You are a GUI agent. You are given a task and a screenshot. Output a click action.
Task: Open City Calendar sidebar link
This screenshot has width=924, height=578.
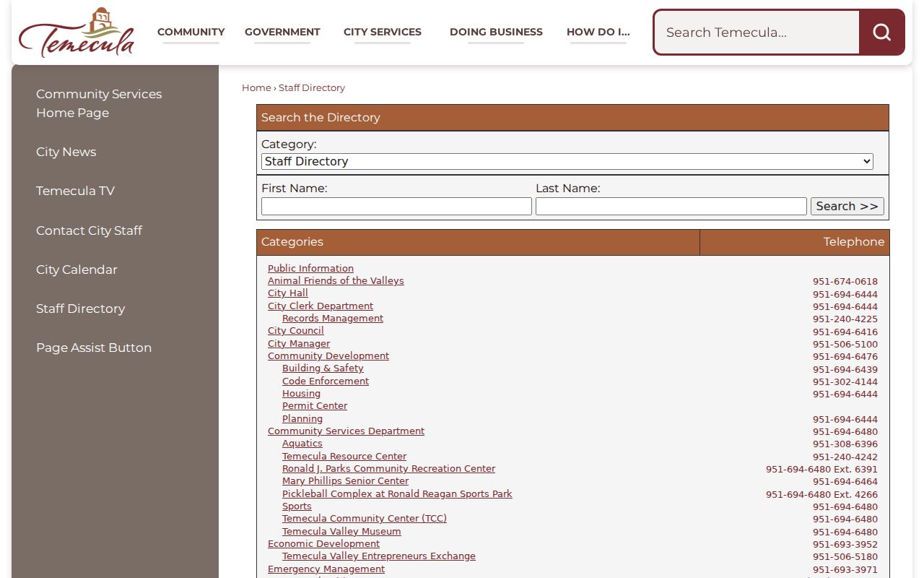[x=77, y=269]
